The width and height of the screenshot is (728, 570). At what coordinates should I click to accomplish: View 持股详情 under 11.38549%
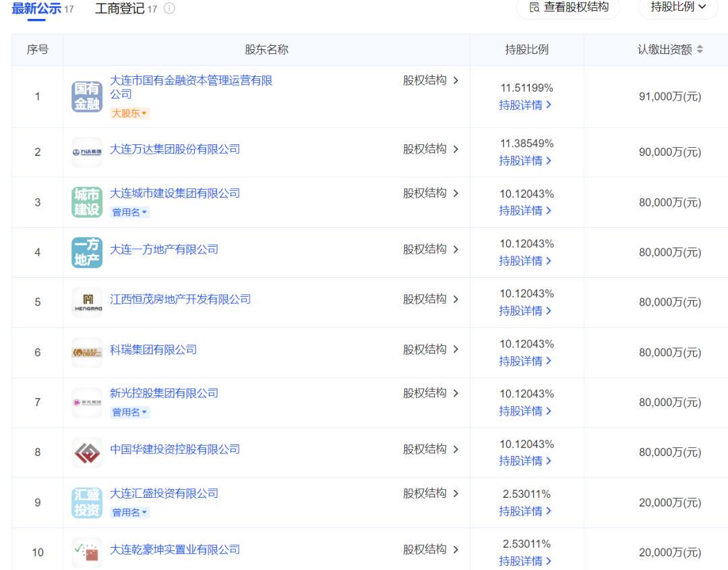tap(525, 161)
